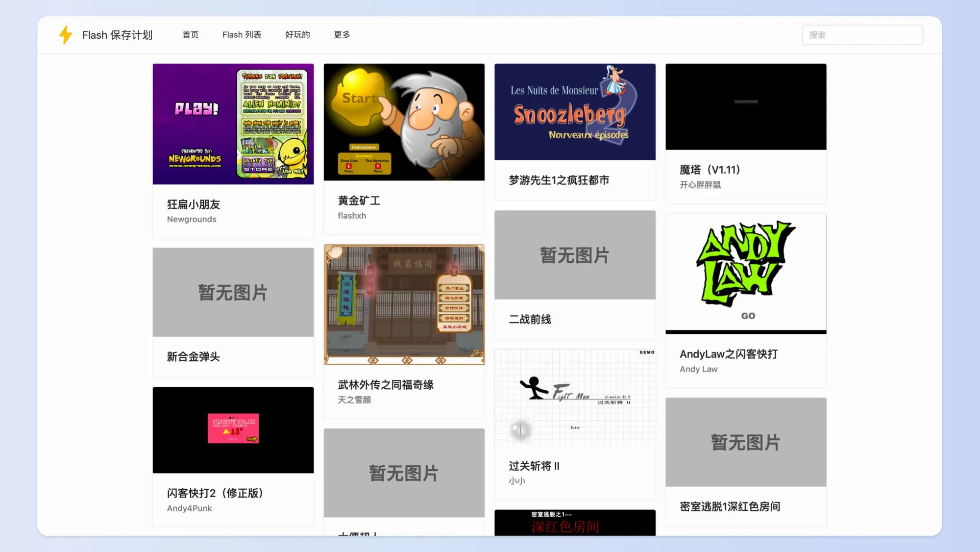Click the AndyLaw之闪客快打 title text
The height and width of the screenshot is (552, 980).
click(728, 354)
